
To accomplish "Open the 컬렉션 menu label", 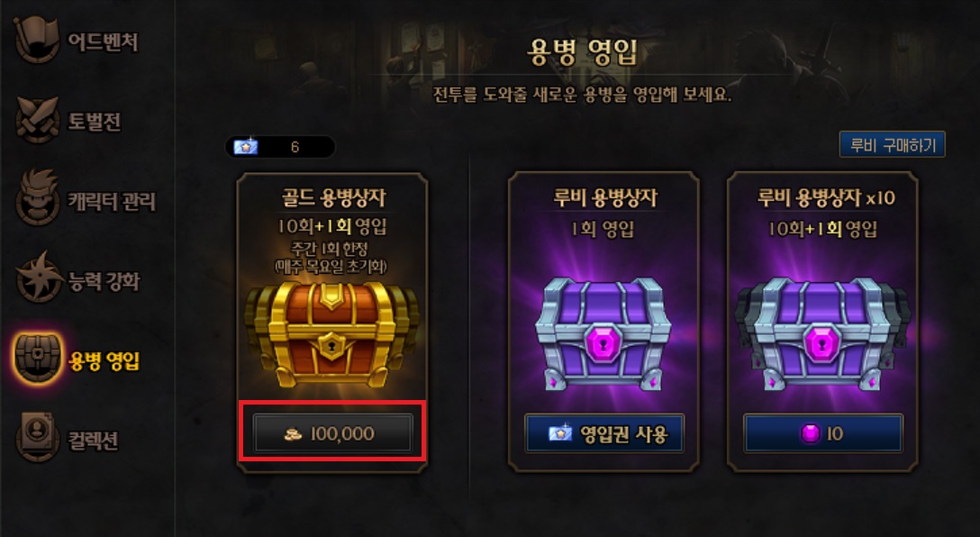I will tap(93, 441).
